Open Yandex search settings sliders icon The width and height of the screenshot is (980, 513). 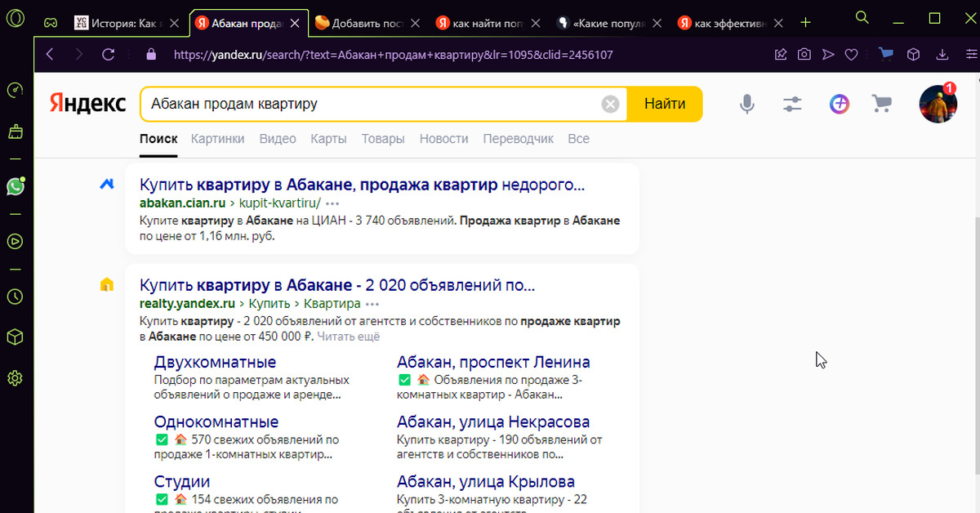[x=791, y=104]
